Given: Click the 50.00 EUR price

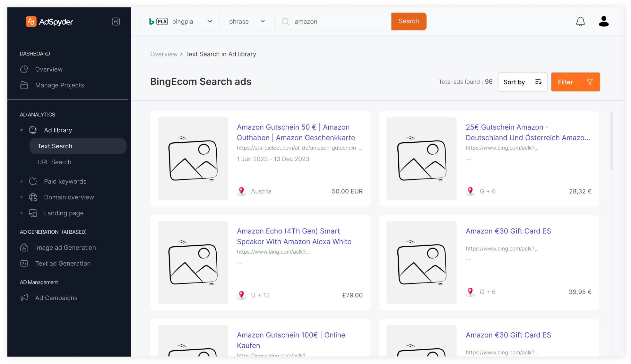Looking at the screenshot, I should [347, 191].
